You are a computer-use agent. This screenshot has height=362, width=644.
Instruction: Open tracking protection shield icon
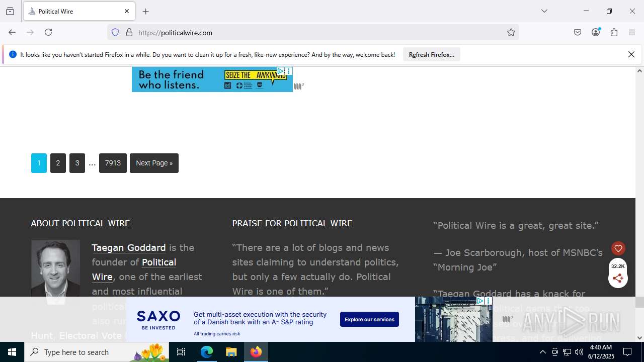tap(115, 32)
